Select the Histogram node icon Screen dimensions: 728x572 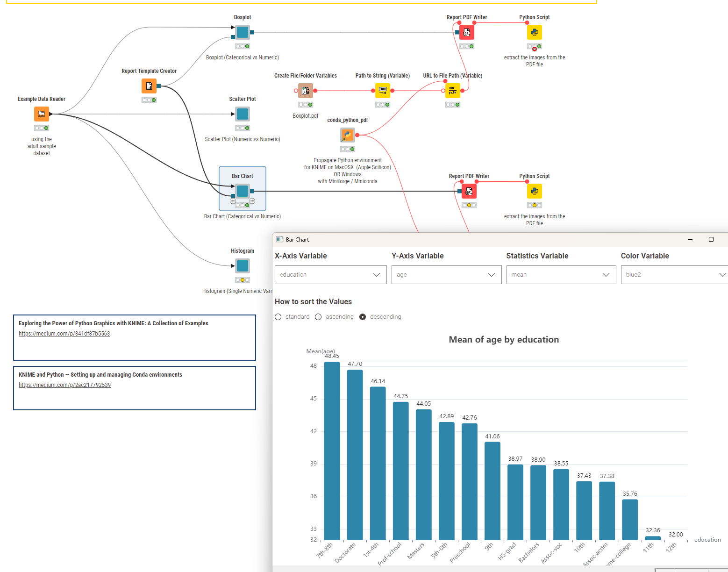pos(243,266)
